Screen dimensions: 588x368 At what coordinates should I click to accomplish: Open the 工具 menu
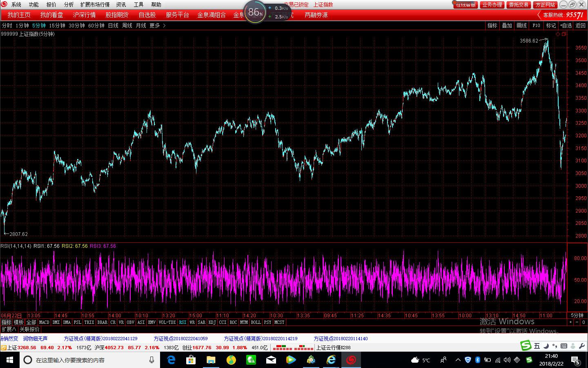pyautogui.click(x=139, y=4)
